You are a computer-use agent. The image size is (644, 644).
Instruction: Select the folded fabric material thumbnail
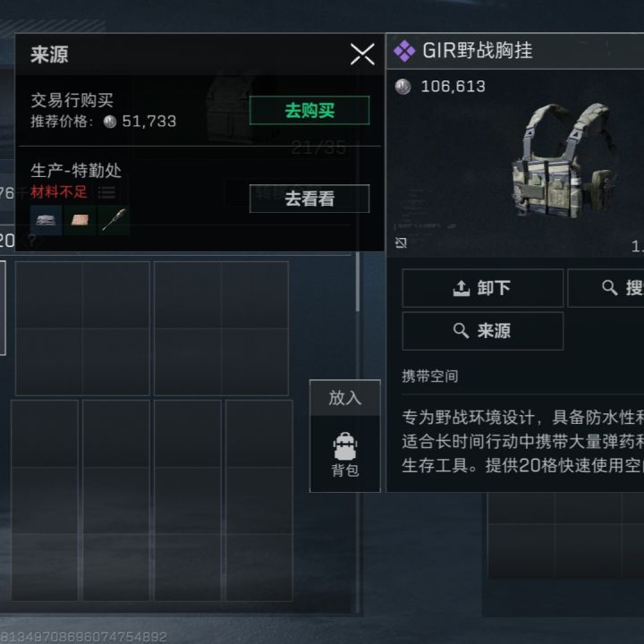coord(47,221)
